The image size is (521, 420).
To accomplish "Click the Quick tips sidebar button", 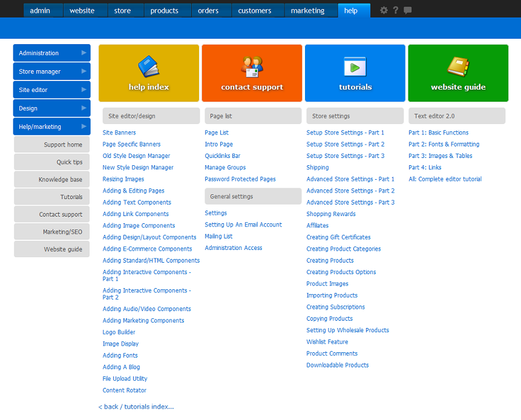I will (52, 162).
